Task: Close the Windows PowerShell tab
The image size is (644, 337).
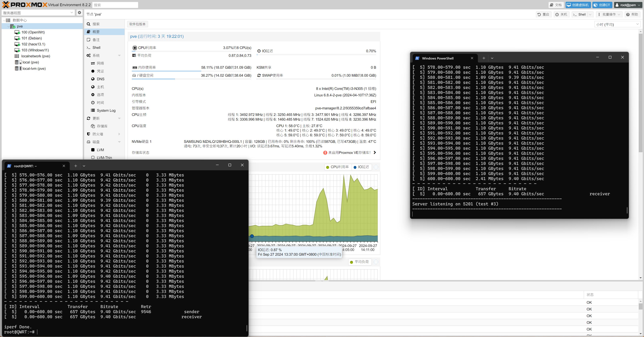Action: [472, 58]
